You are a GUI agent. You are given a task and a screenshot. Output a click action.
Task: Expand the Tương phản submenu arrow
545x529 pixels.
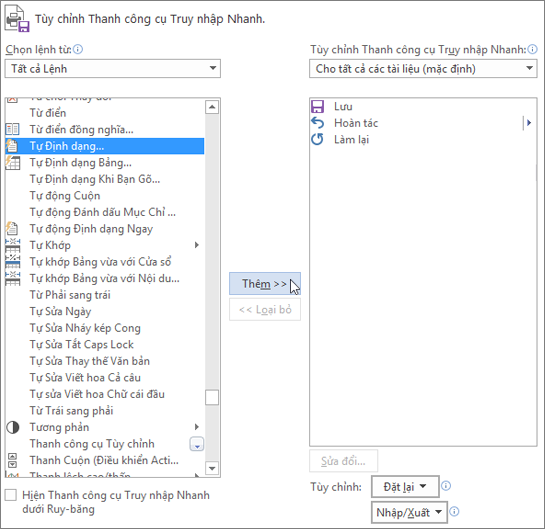coord(197,427)
